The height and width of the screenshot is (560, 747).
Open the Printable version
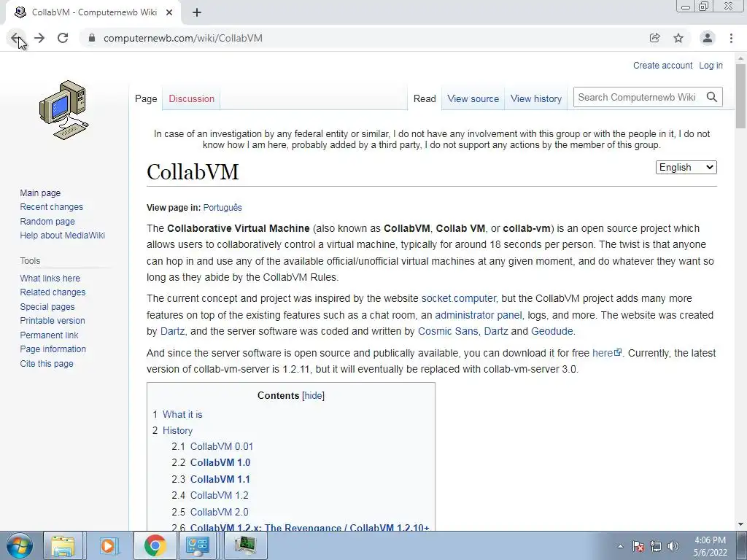(53, 321)
